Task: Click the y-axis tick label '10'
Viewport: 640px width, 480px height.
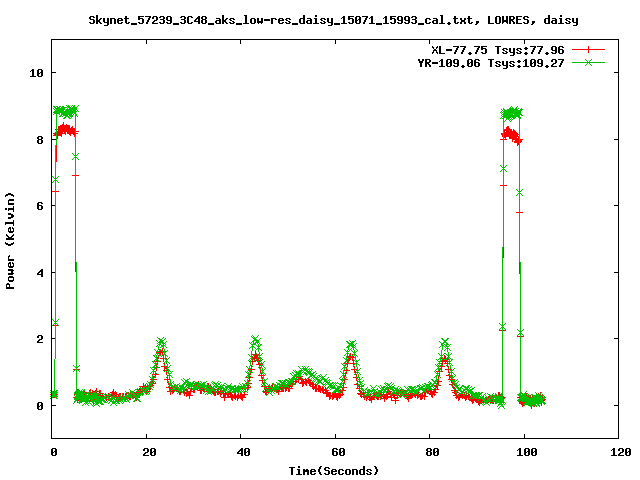Action: tap(36, 73)
